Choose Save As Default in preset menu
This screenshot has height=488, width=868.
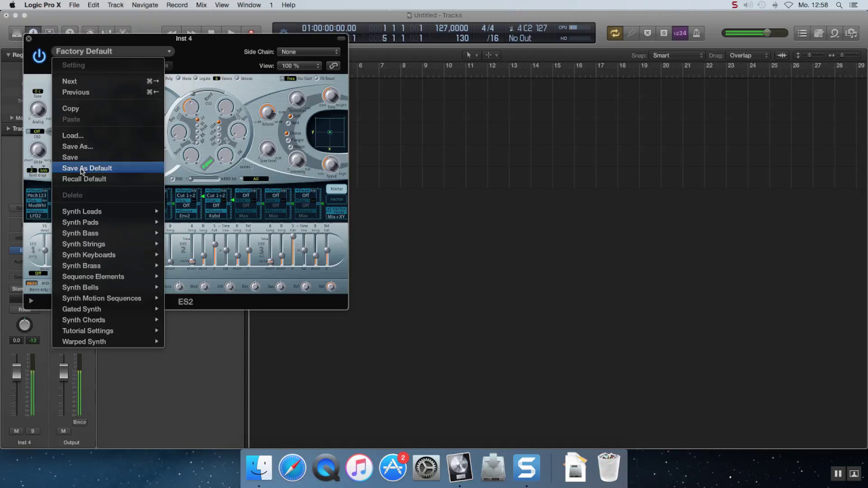tap(108, 168)
